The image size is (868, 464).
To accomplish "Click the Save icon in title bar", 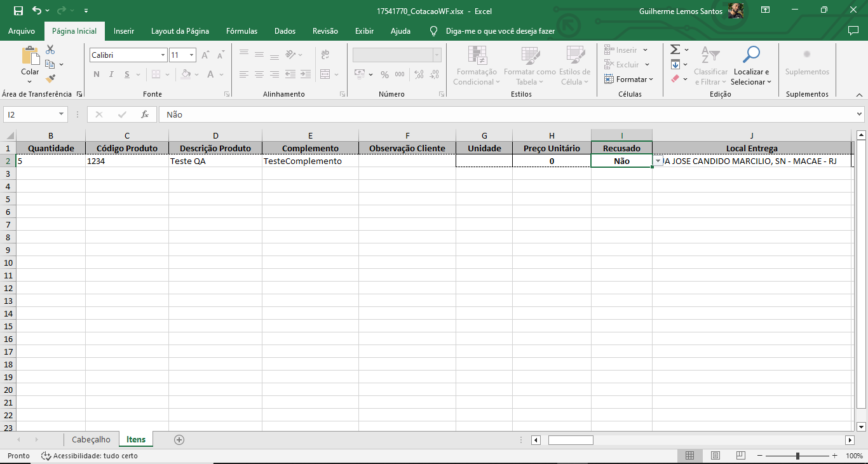I will pos(18,11).
